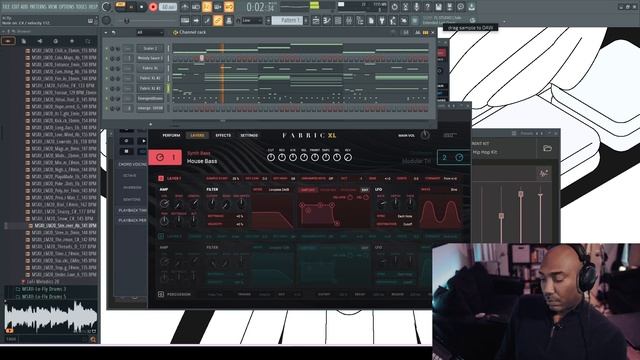Open the browser view icon
Screen dimensions: 640x360
360,20
